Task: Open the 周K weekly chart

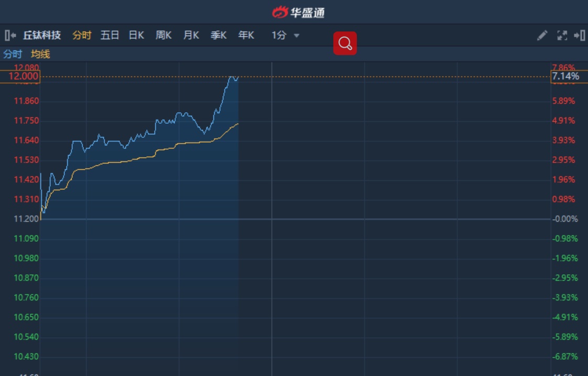Action: pos(164,36)
